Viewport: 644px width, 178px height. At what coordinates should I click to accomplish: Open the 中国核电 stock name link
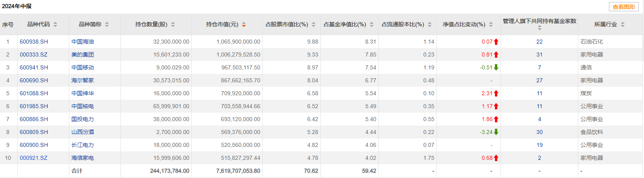pos(83,106)
